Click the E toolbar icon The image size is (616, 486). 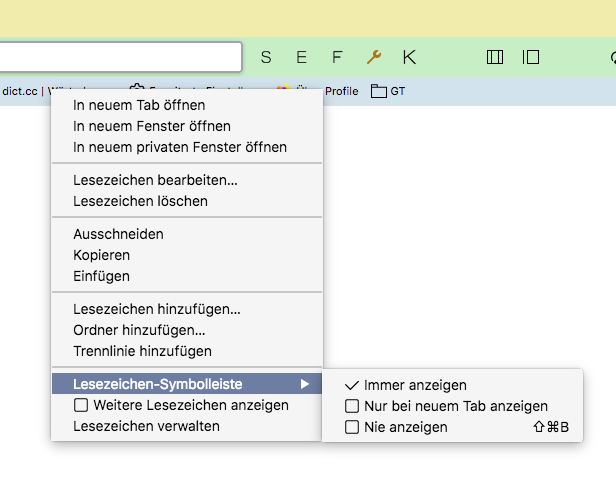pos(301,57)
